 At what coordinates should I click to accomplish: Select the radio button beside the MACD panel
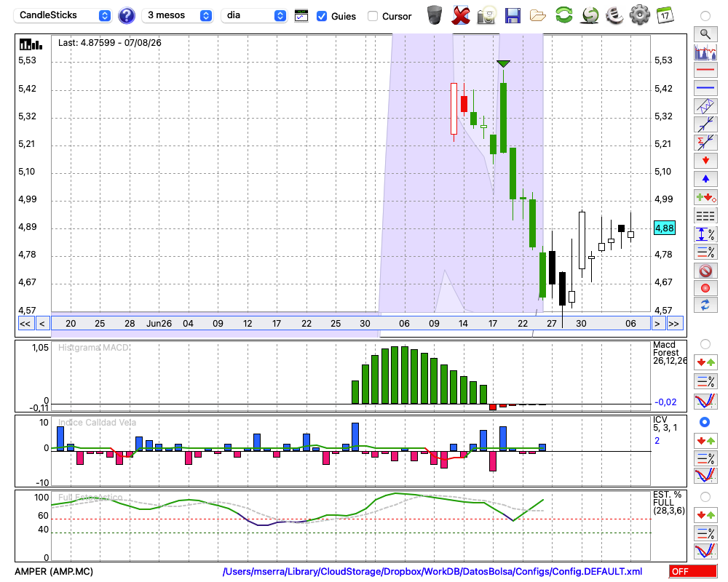point(705,344)
